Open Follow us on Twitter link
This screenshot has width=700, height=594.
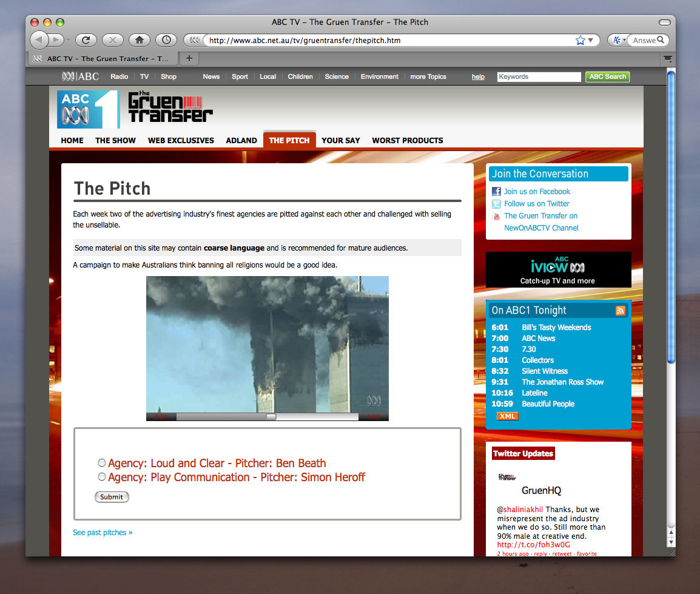(537, 204)
